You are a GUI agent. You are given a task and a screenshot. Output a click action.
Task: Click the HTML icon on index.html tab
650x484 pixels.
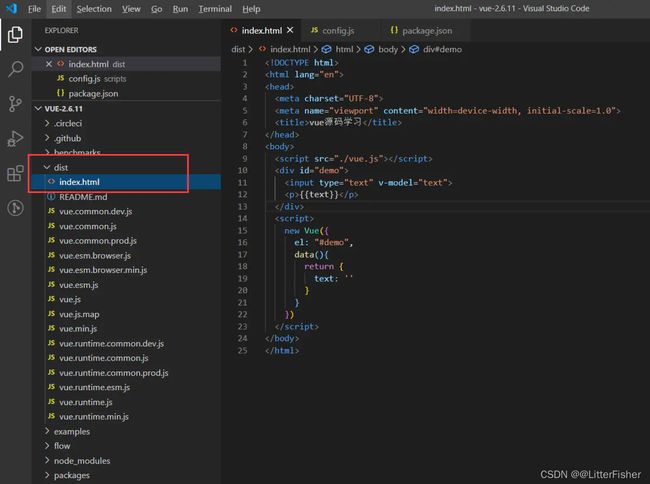[234, 30]
